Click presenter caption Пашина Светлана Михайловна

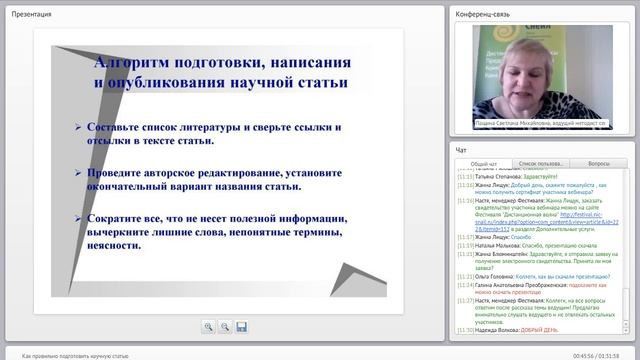tap(541, 123)
